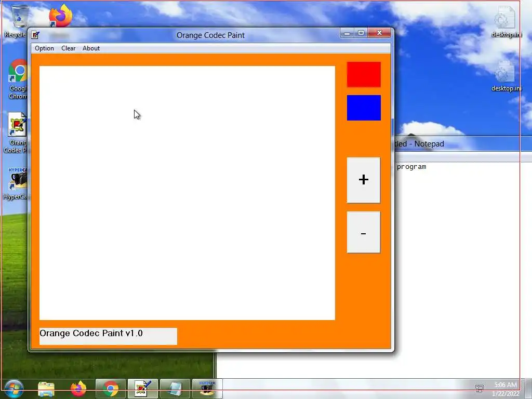
Task: Minimize the Orange Codec Paint window
Action: pos(347,33)
